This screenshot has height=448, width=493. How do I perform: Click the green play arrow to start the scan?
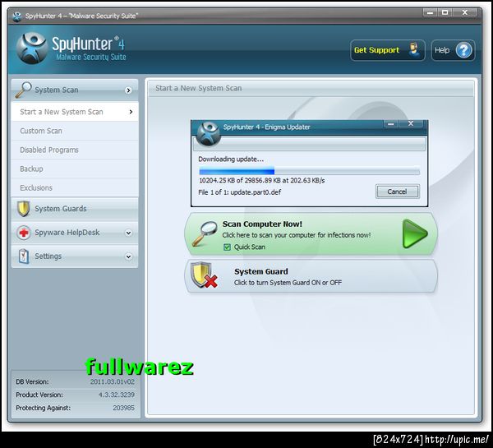click(x=415, y=233)
